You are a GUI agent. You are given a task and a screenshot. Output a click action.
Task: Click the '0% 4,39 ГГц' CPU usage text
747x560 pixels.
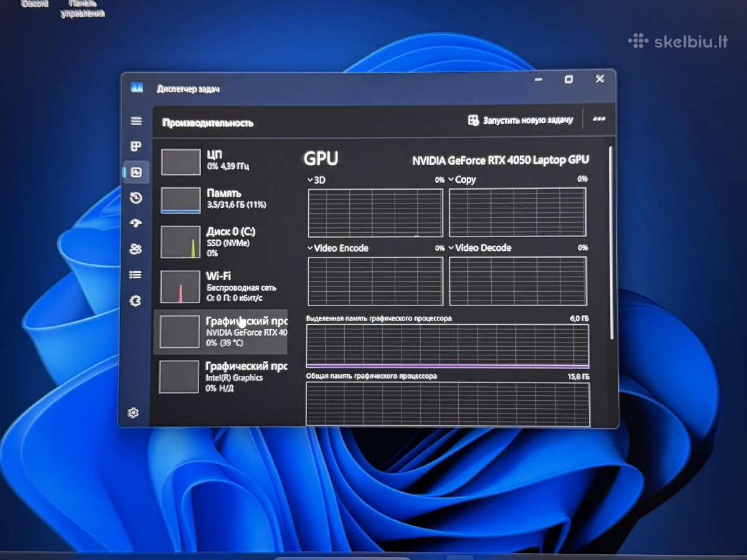pos(228,167)
